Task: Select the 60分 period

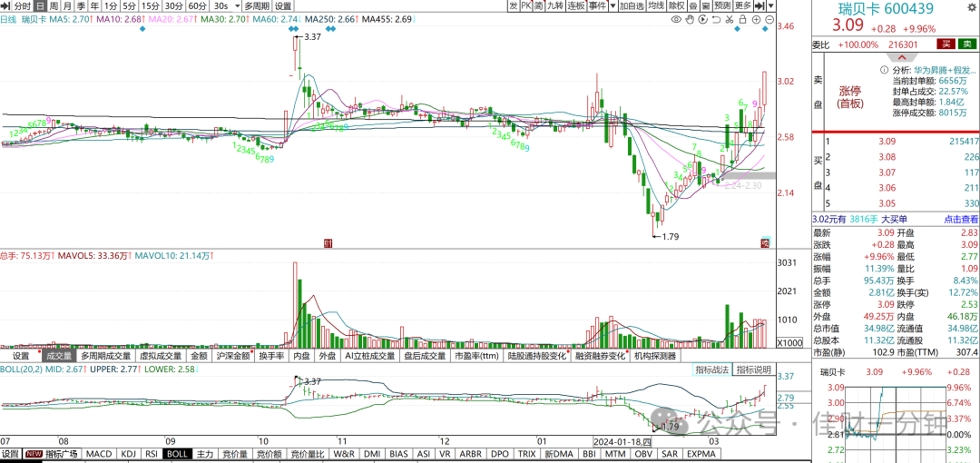Action: click(198, 5)
